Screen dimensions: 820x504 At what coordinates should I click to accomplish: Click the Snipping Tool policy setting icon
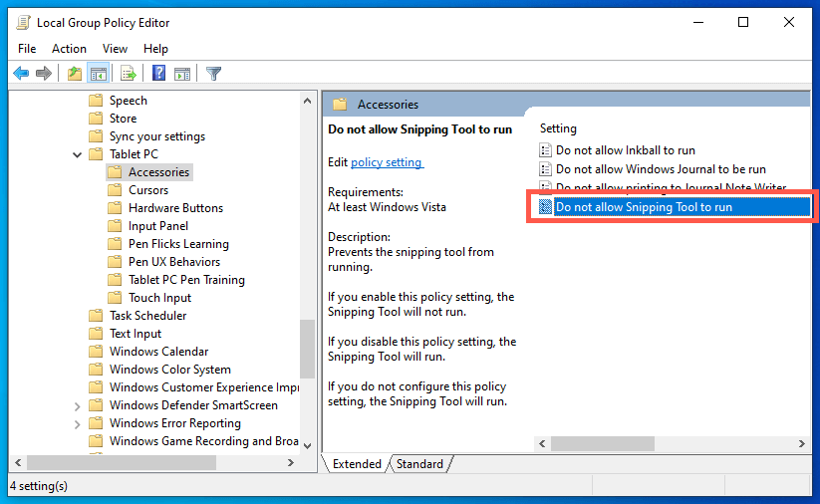click(545, 207)
